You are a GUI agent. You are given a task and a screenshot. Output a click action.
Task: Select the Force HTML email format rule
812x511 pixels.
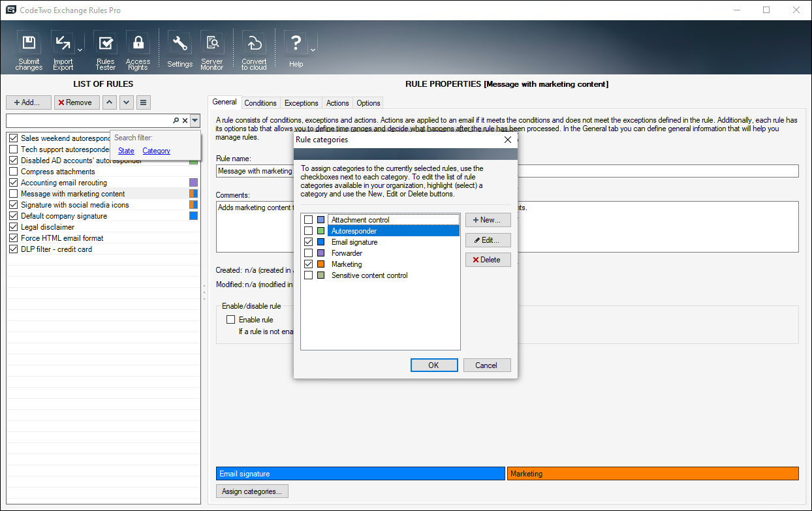point(62,238)
